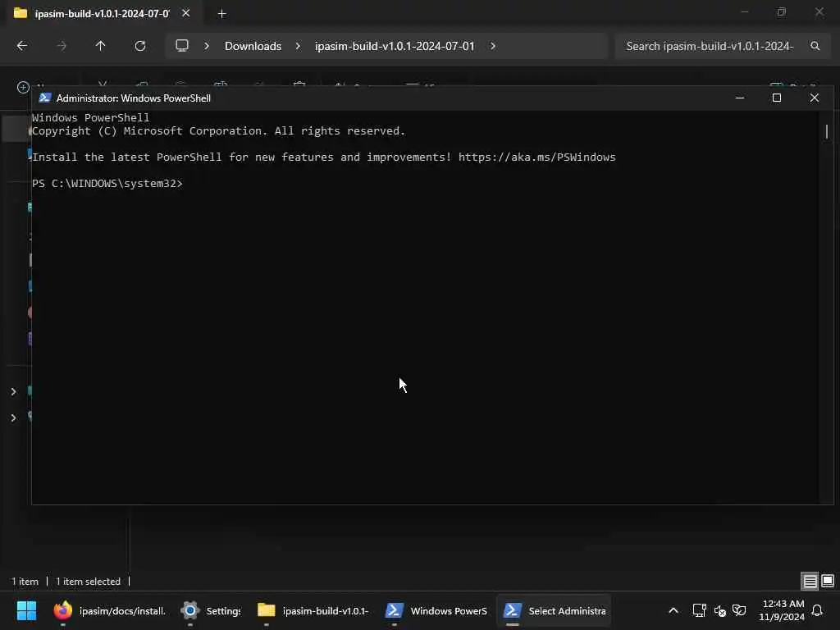Open the muted volume tray icon
Viewport: 840px width, 630px height.
[719, 610]
